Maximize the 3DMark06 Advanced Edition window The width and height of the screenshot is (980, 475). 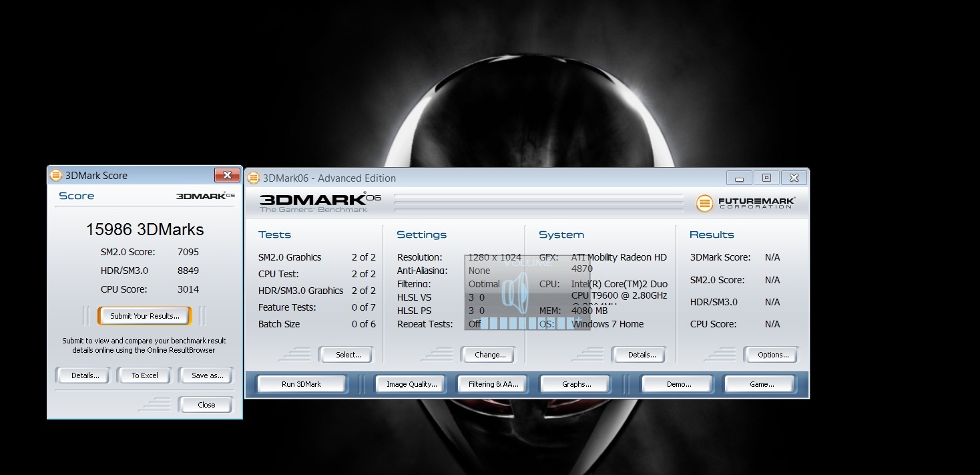766,178
